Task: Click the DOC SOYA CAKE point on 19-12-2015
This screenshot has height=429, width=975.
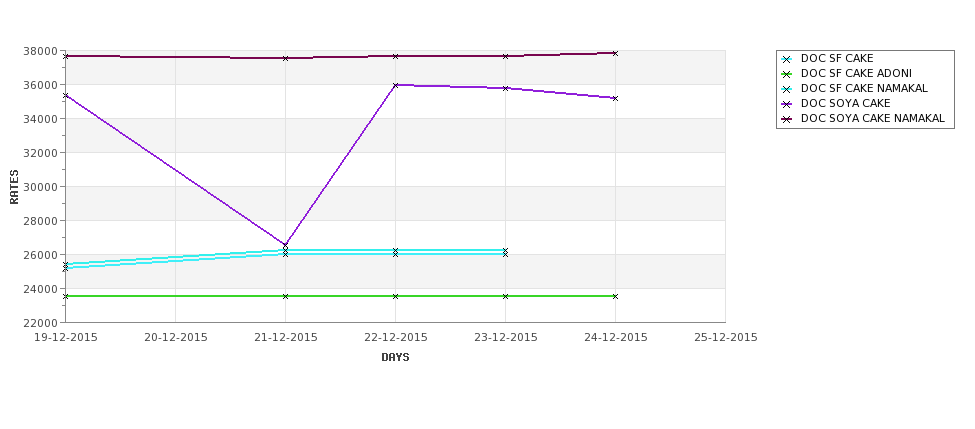Action: pos(66,96)
